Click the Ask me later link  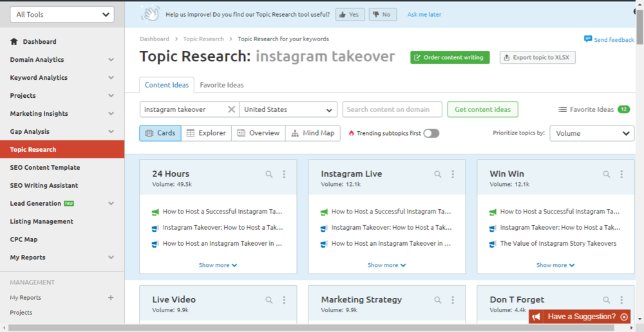424,14
